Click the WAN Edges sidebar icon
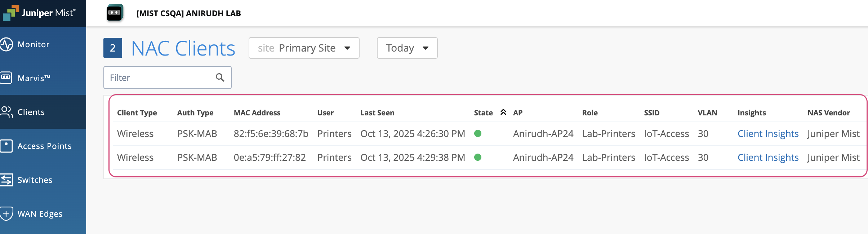Image resolution: width=868 pixels, height=234 pixels. pyautogui.click(x=6, y=213)
